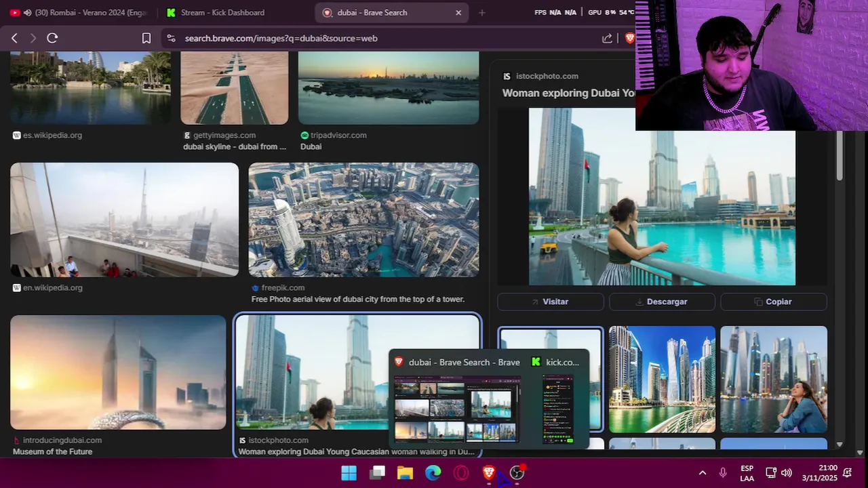The image size is (868, 488).
Task: Click the 'dubai skyline - dubai from ...' caption
Action: click(x=235, y=146)
